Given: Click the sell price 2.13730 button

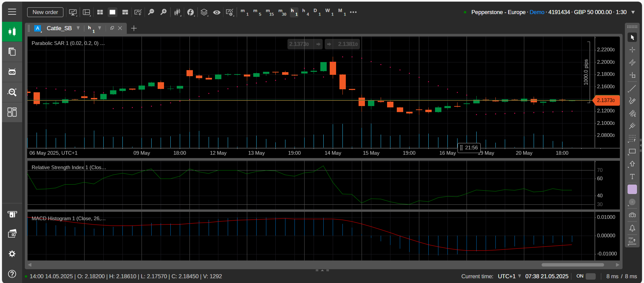Looking at the screenshot, I should [x=305, y=44].
